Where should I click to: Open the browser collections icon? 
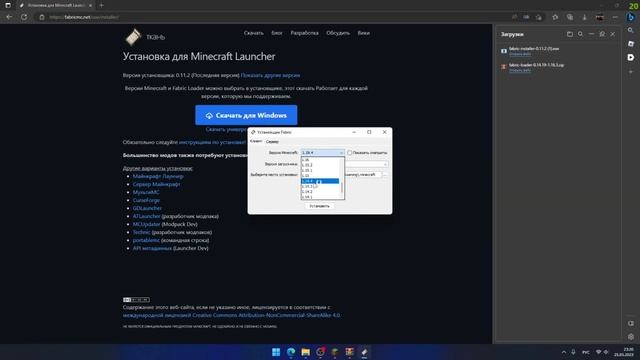[570, 17]
